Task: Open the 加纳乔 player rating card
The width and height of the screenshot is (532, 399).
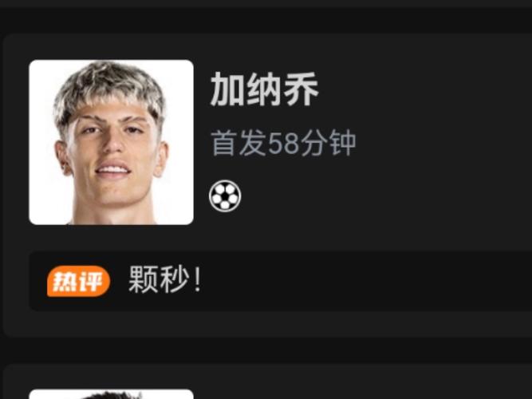Action: coord(267,185)
